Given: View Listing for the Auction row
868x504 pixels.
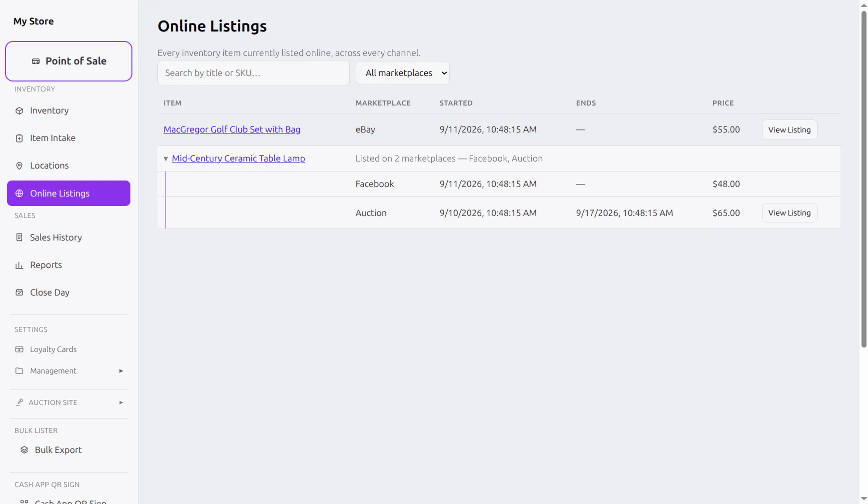Looking at the screenshot, I should pos(790,213).
